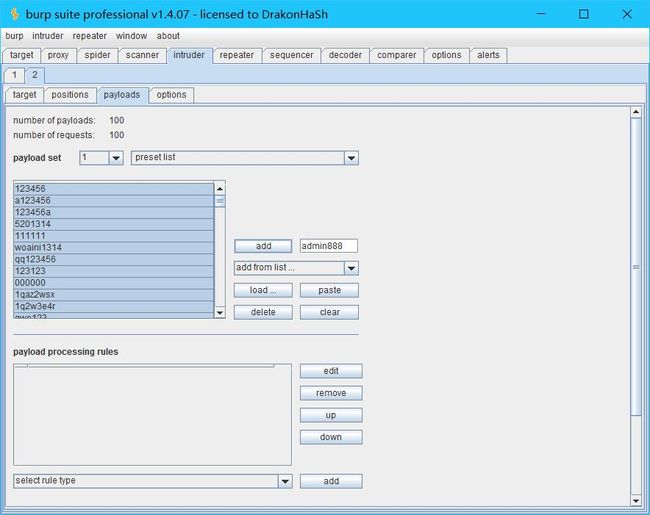Viewport: 650px width, 515px height.
Task: Switch to the proxy tab
Action: click(x=58, y=55)
